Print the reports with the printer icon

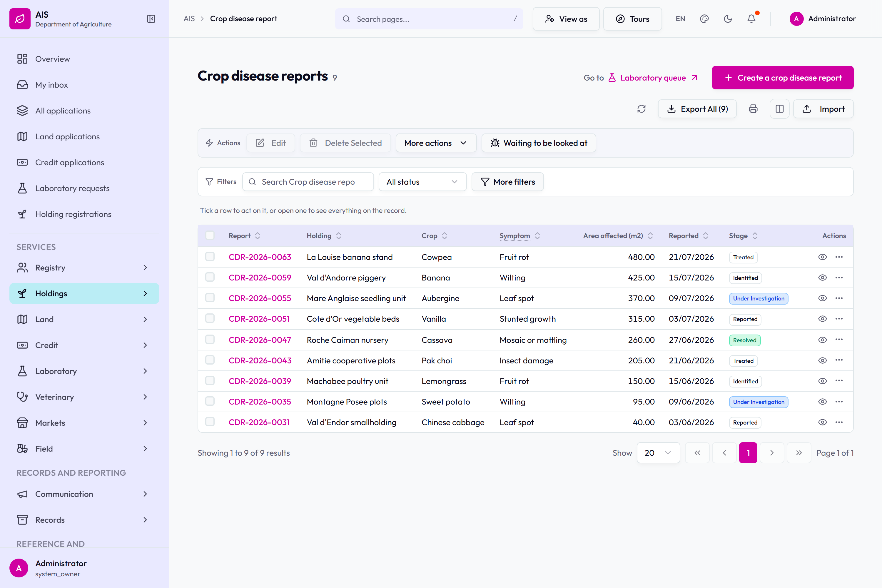(753, 109)
